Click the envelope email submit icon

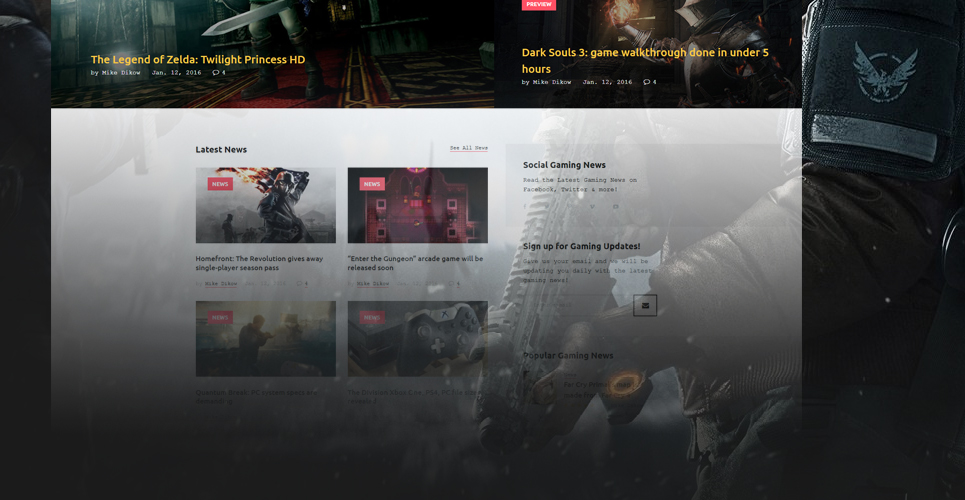[645, 305]
